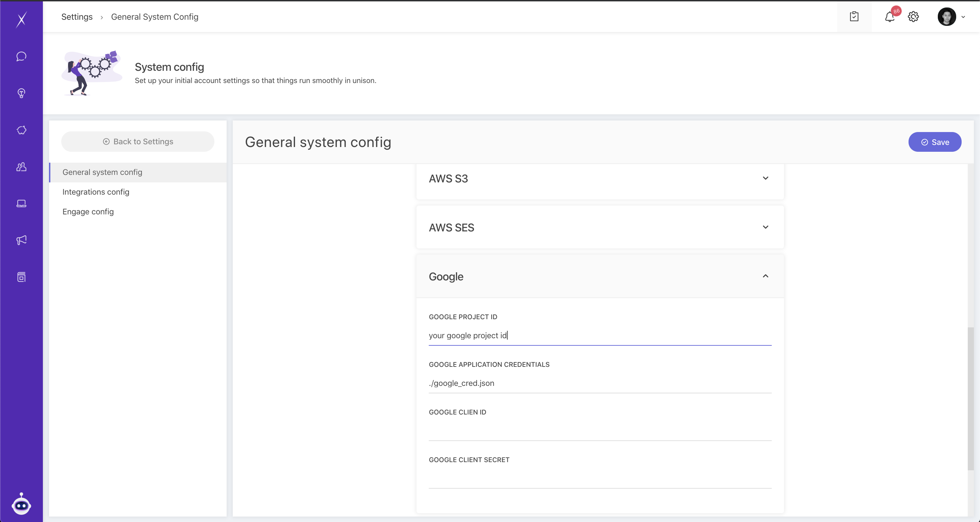Click the Google Clien ID input field
Viewport: 980px width, 522px height.
600,431
